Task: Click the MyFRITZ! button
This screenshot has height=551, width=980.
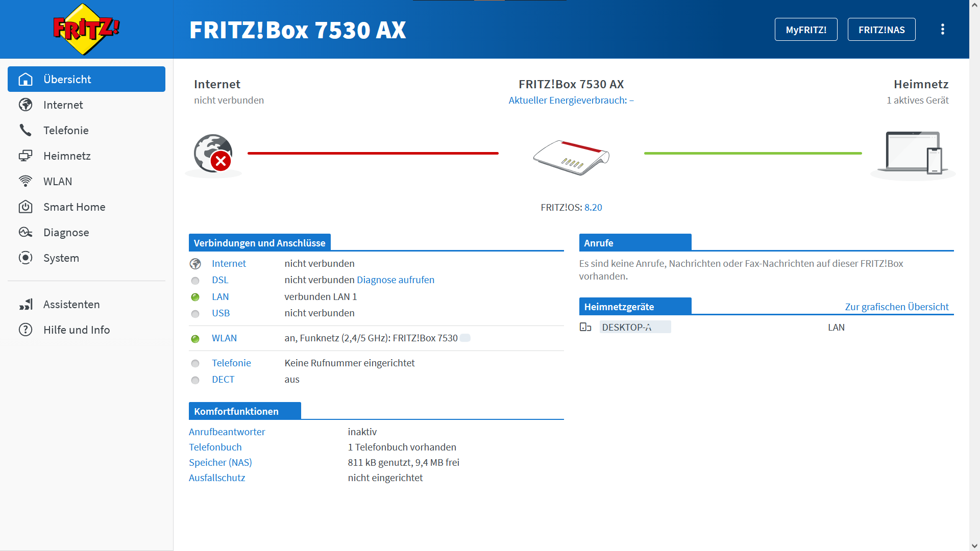Action: (806, 29)
